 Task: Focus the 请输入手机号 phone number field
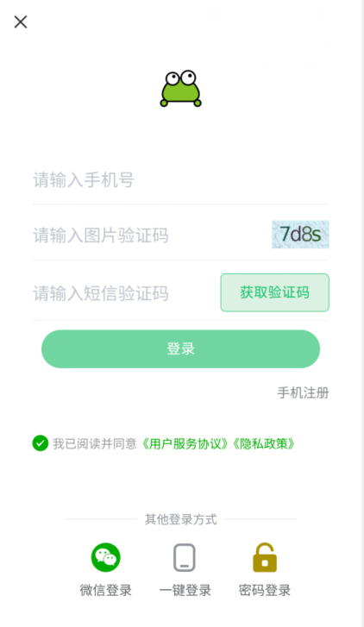coord(180,180)
